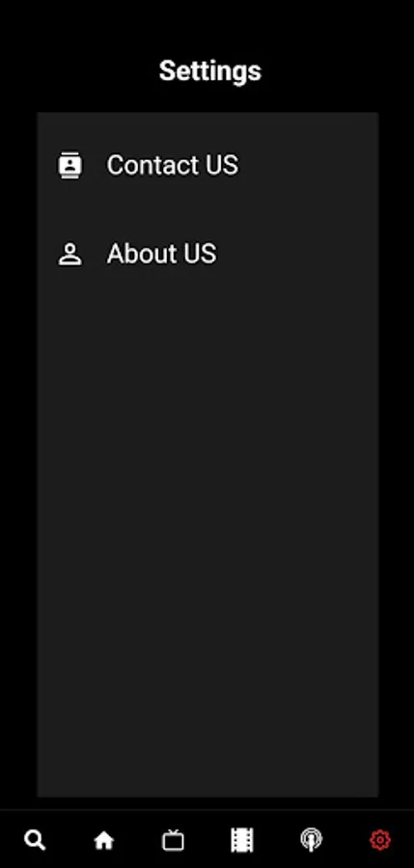Click the Settings page title
The image size is (414, 868).
210,70
